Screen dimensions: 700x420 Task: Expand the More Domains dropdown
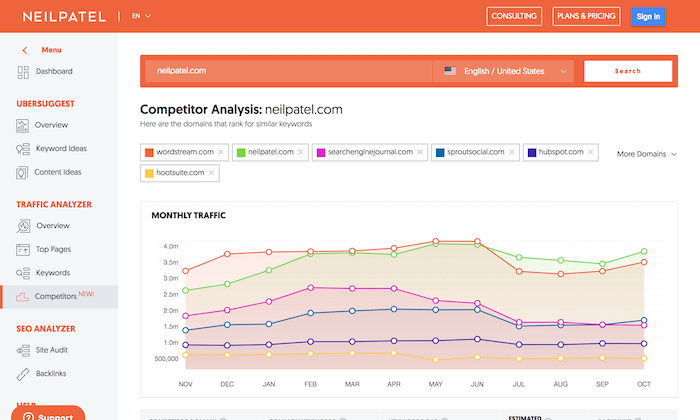pyautogui.click(x=647, y=154)
